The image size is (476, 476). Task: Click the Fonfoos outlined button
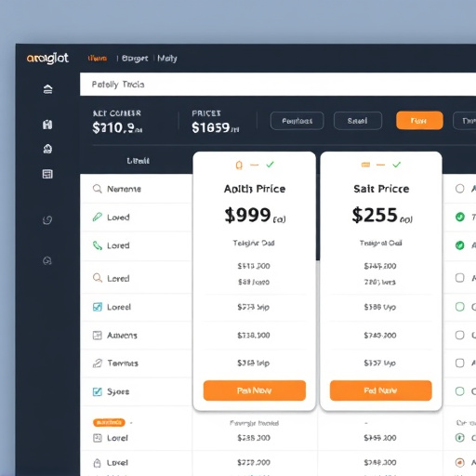point(297,121)
